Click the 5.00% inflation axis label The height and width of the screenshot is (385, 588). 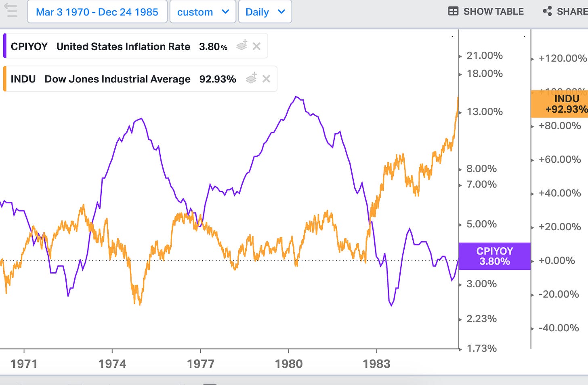[482, 224]
